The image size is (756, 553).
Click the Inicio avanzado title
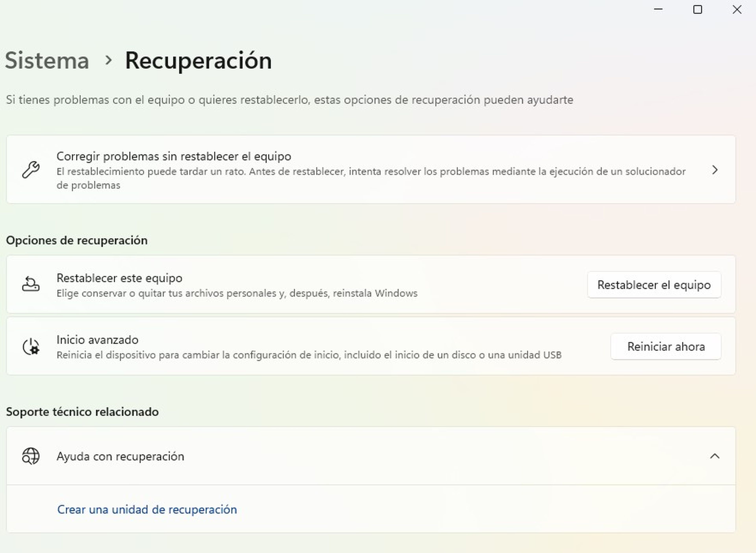(x=97, y=340)
